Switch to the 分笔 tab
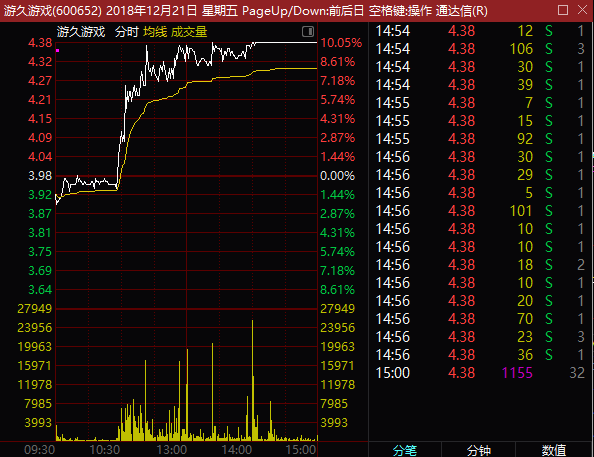This screenshot has width=594, height=457. tap(405, 450)
